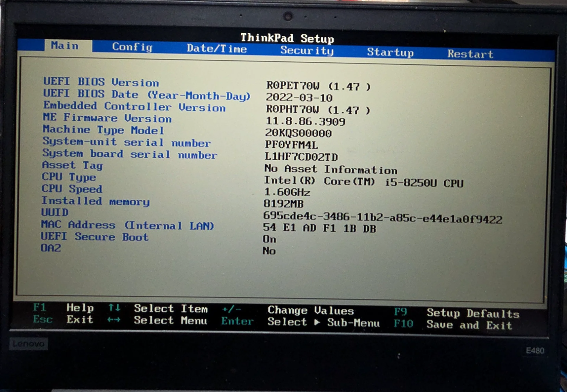Image resolution: width=567 pixels, height=392 pixels.
Task: Click the Esc key label
Action: [x=43, y=319]
